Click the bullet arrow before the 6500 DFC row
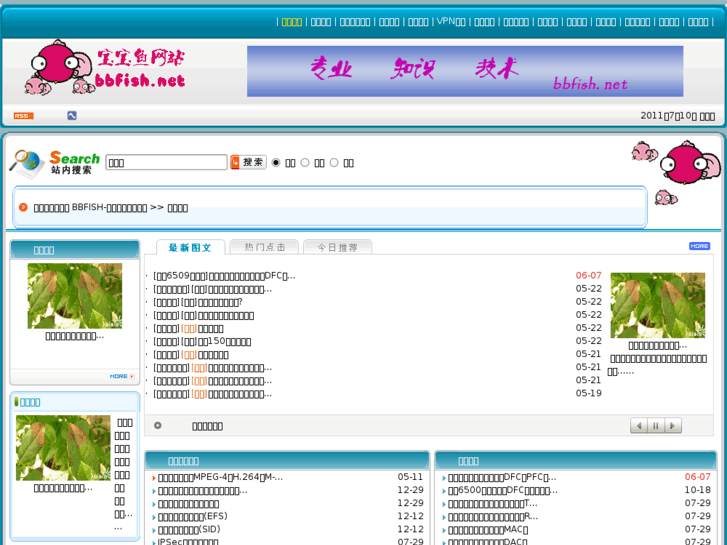Image resolution: width=727 pixels, height=545 pixels. coord(444,491)
